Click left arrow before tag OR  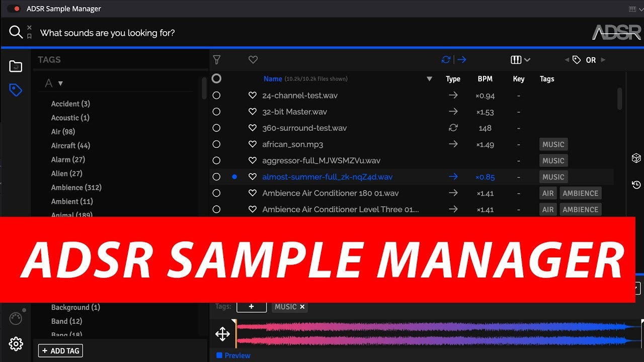pyautogui.click(x=567, y=60)
